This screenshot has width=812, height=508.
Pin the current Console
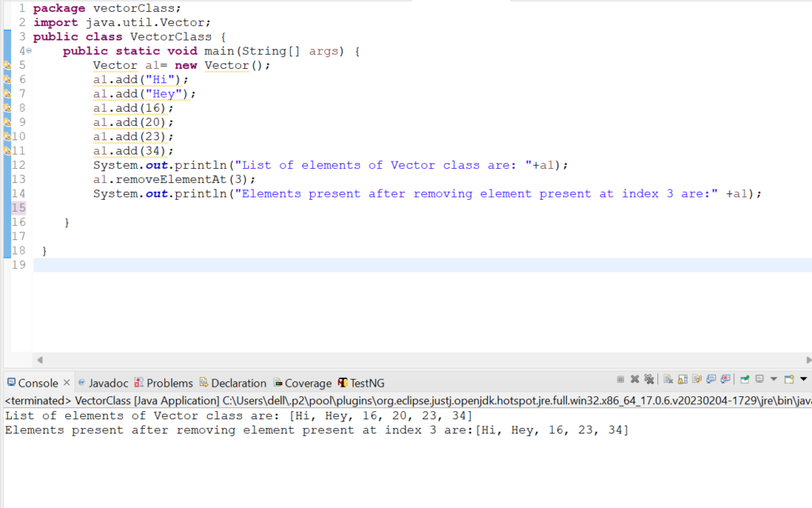click(x=745, y=379)
